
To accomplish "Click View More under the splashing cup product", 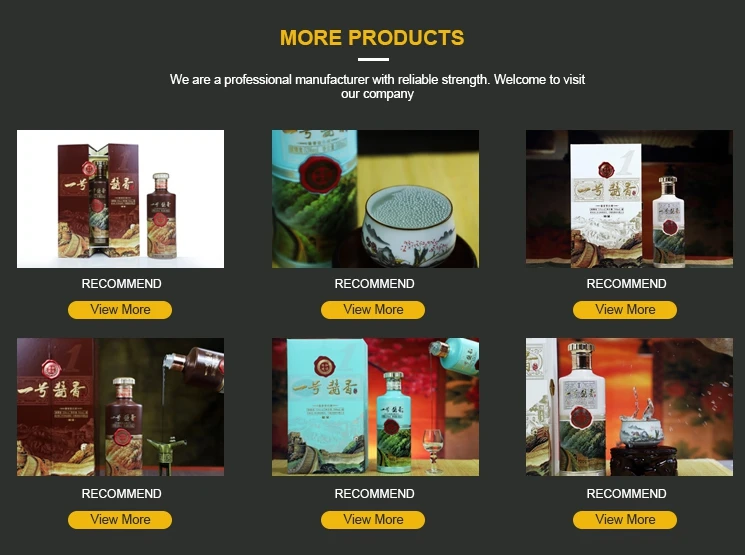I will 625,520.
